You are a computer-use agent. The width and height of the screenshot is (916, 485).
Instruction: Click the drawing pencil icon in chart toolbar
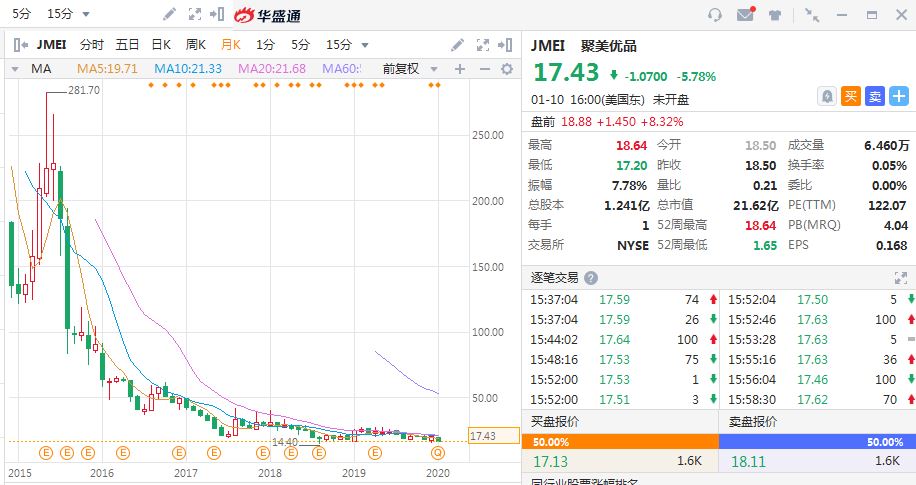point(457,45)
